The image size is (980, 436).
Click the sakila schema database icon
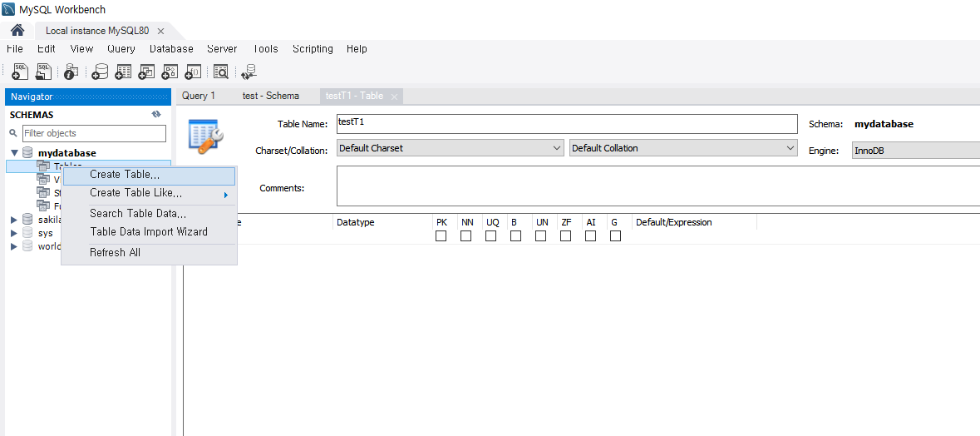(27, 219)
